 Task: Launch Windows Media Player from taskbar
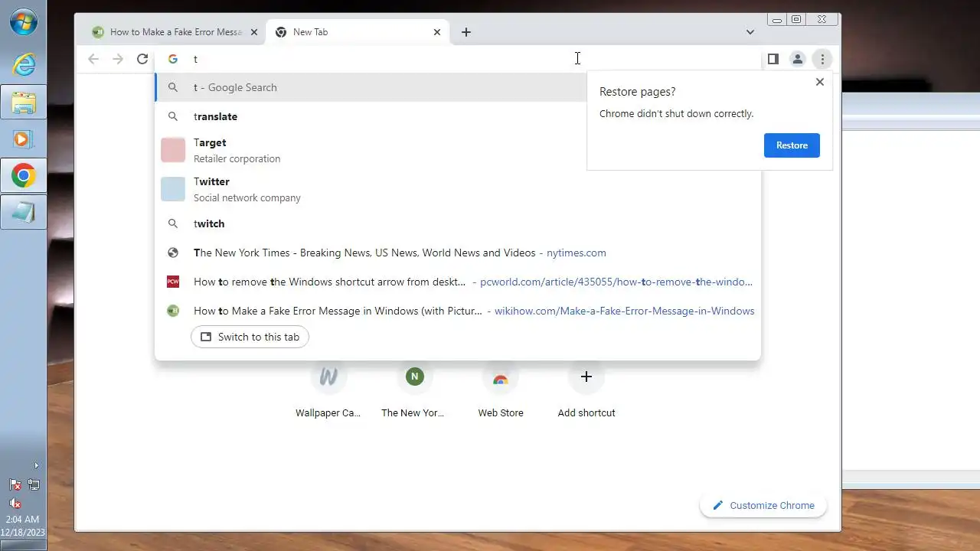click(x=24, y=139)
